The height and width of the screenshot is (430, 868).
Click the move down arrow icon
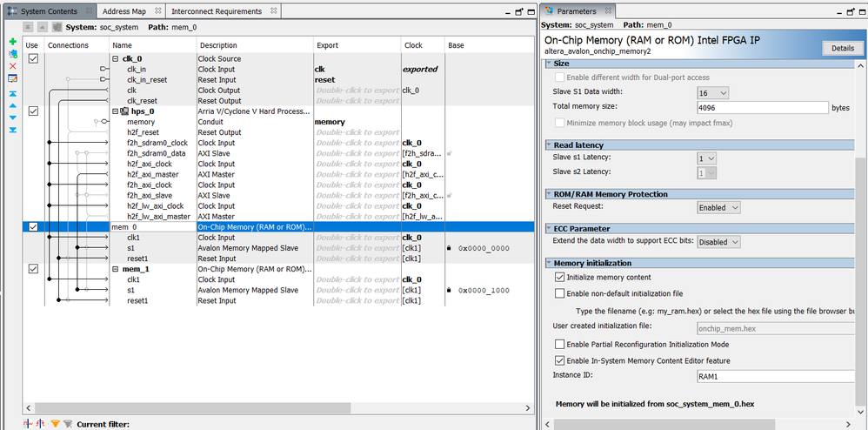(12, 117)
